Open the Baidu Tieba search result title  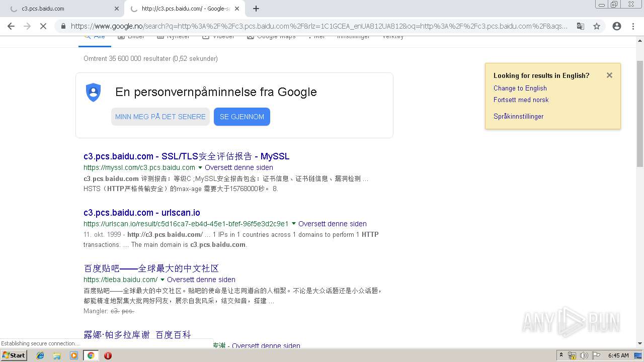point(151,268)
